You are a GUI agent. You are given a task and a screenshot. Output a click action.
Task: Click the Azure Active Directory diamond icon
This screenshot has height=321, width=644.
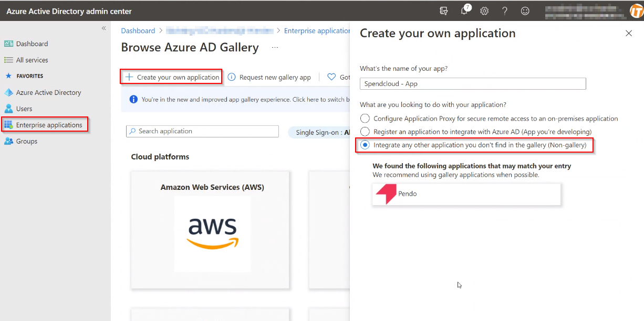click(x=8, y=92)
